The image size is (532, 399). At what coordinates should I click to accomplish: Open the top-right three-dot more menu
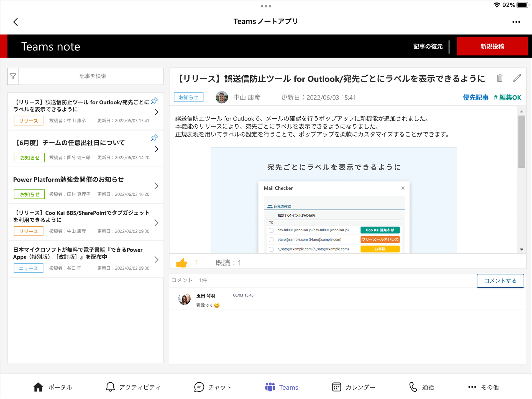coord(516,22)
